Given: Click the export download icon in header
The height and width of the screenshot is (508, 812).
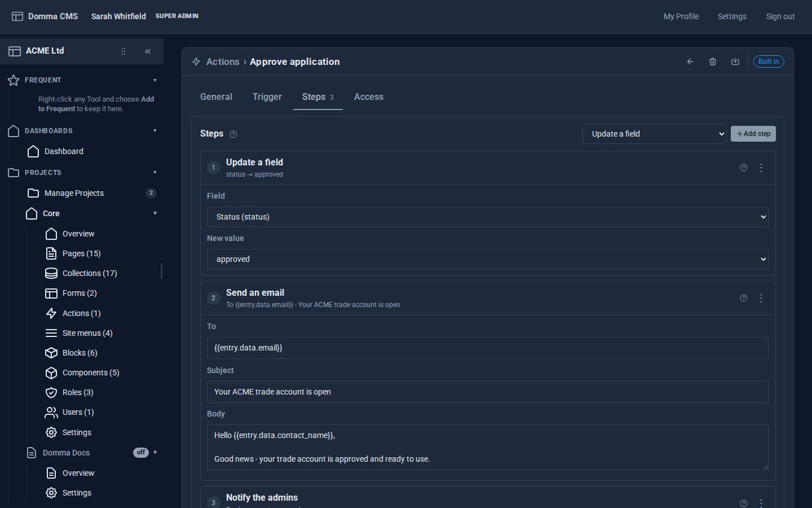Looking at the screenshot, I should (735, 62).
